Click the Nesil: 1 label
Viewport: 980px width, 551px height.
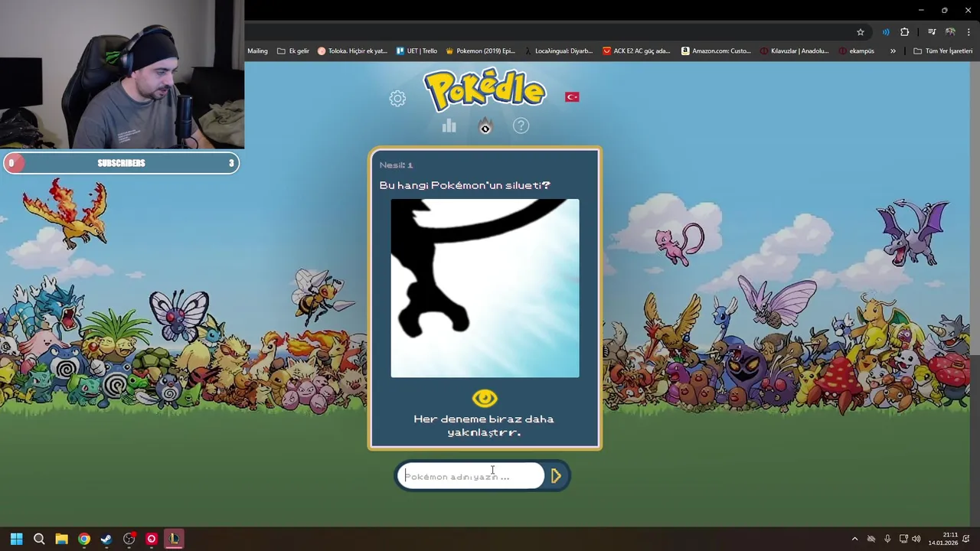396,165
